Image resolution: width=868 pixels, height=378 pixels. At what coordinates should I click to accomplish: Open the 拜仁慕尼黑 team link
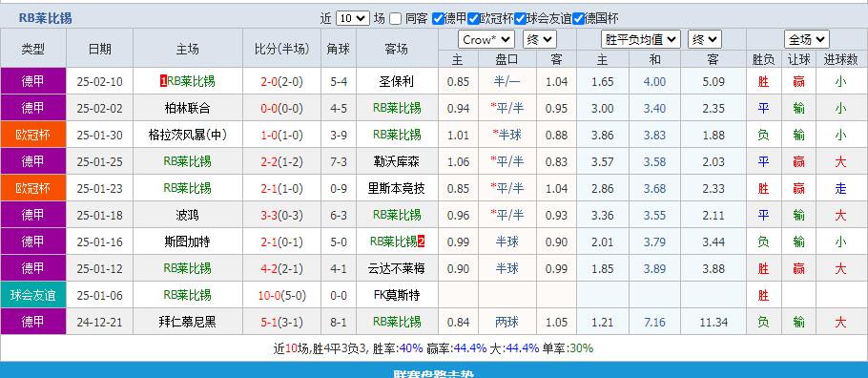(188, 322)
